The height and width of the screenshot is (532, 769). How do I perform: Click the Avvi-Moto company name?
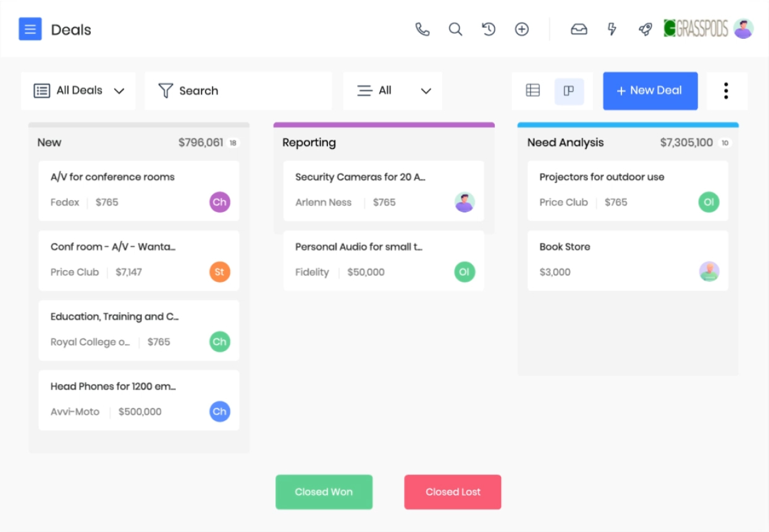75,412
